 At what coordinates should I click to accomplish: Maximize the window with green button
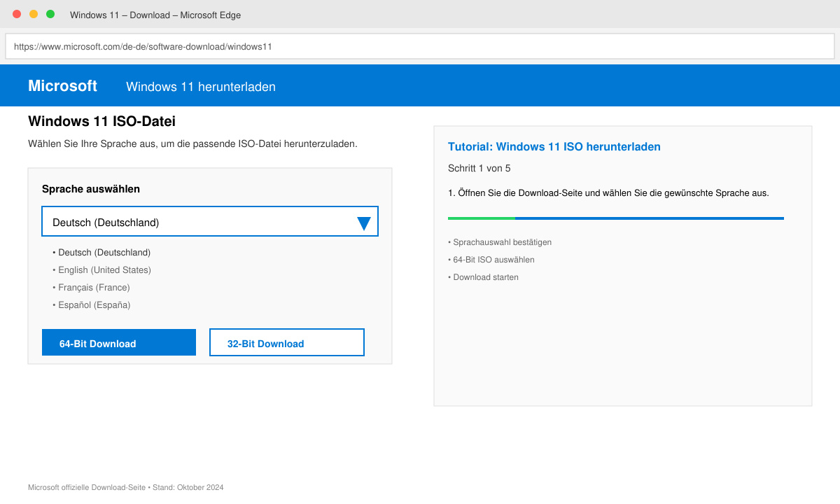pyautogui.click(x=50, y=14)
